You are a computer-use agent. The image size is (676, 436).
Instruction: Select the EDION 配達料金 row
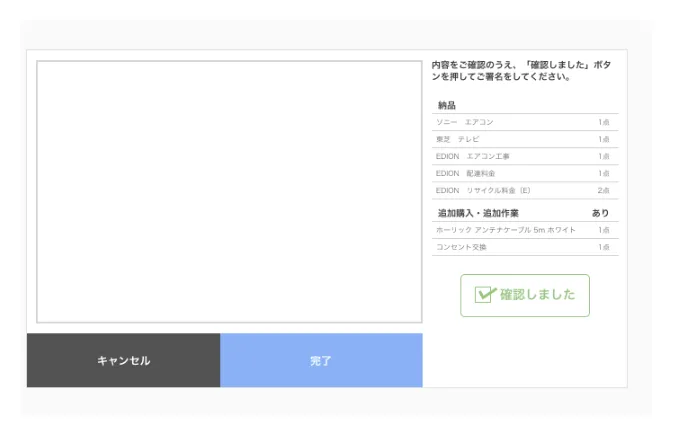524,173
